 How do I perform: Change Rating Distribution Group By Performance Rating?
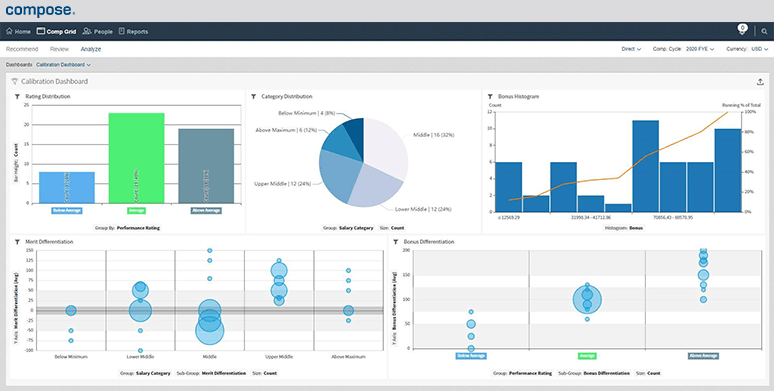coord(127,228)
